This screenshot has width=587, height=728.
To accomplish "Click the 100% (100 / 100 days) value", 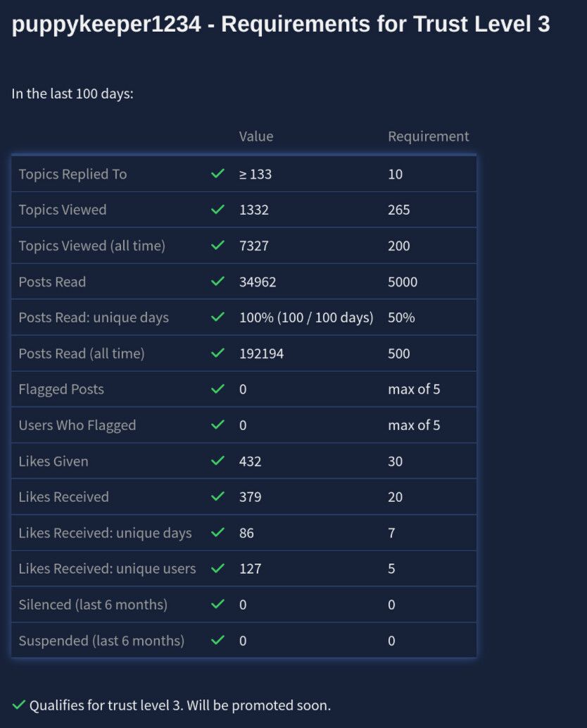I will (x=306, y=318).
